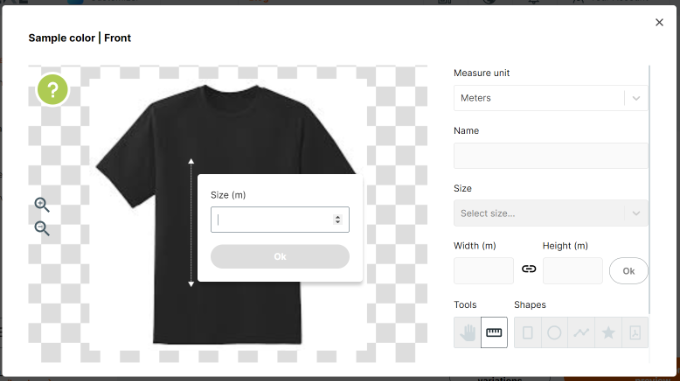
Task: Open the Measure unit Meters dropdown
Action: pyautogui.click(x=551, y=98)
